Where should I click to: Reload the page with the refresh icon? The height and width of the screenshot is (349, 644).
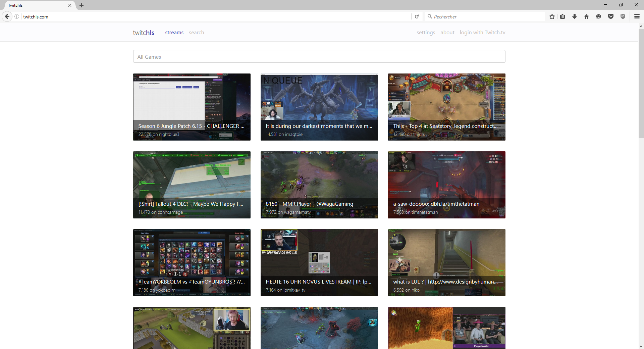pyautogui.click(x=417, y=16)
